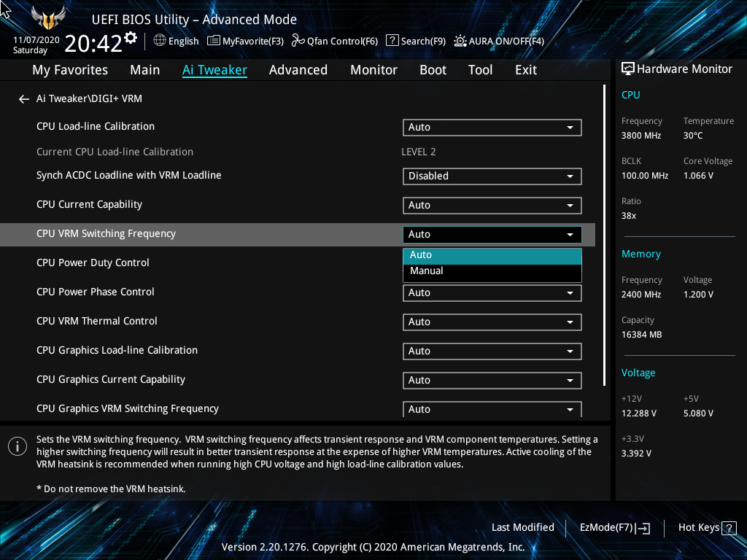
Task: Click the Hot Keys question mark icon
Action: [x=729, y=528]
